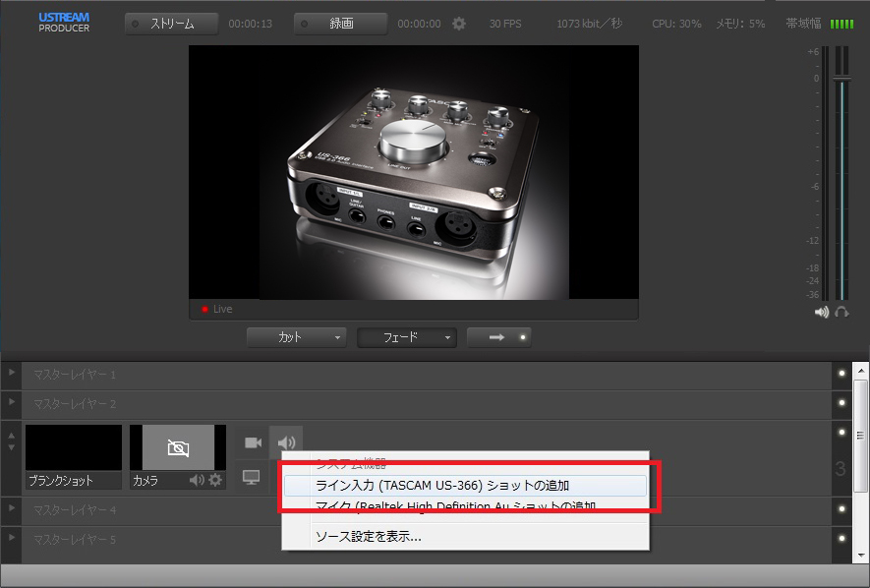Open the フェード transition dropdown arrow
The image size is (870, 588).
coord(447,337)
